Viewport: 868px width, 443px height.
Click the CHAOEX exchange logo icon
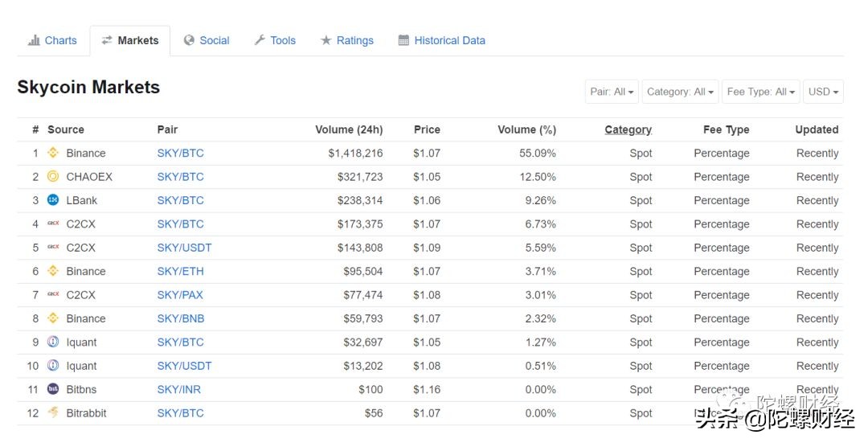click(53, 176)
